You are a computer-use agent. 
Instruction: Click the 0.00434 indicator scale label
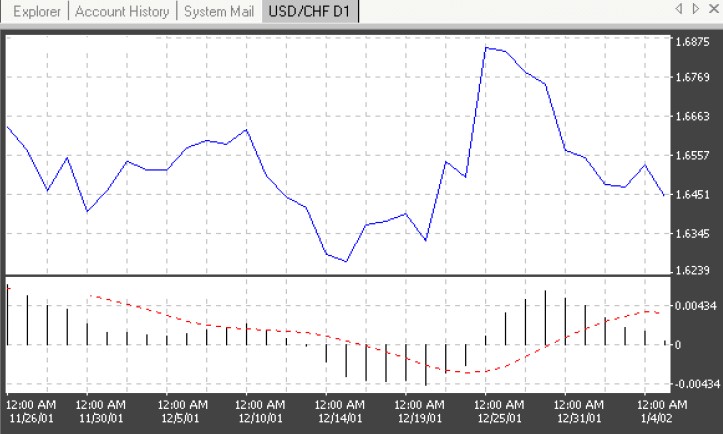pyautogui.click(x=696, y=306)
